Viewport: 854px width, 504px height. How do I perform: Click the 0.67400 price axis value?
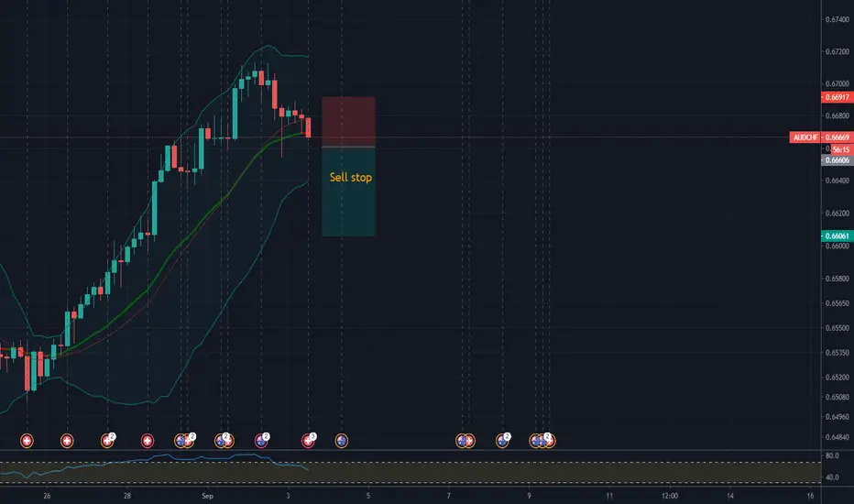point(838,19)
